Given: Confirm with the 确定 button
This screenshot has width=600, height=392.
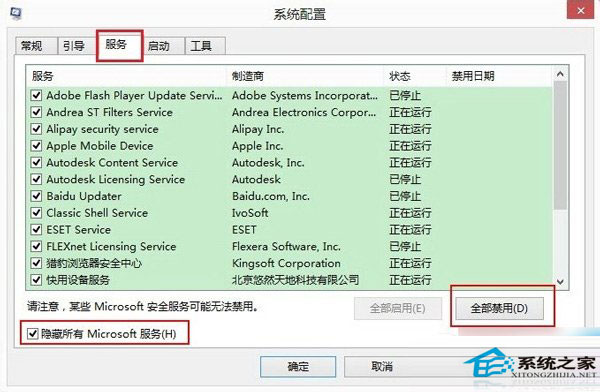Looking at the screenshot, I should 298,367.
